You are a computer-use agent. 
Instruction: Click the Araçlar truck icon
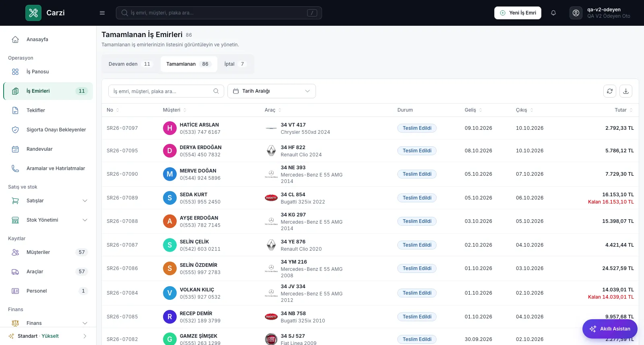pos(15,272)
